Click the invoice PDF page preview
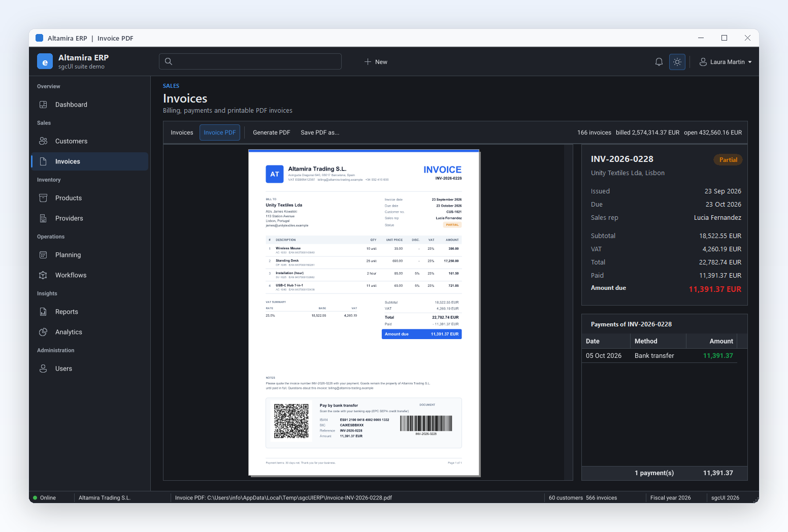 (x=364, y=313)
